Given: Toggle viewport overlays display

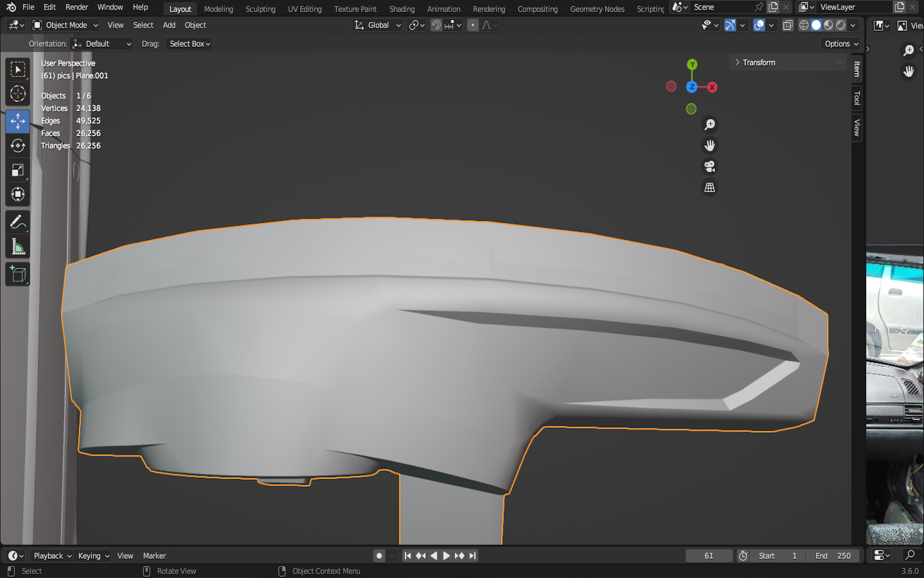Looking at the screenshot, I should coord(759,25).
